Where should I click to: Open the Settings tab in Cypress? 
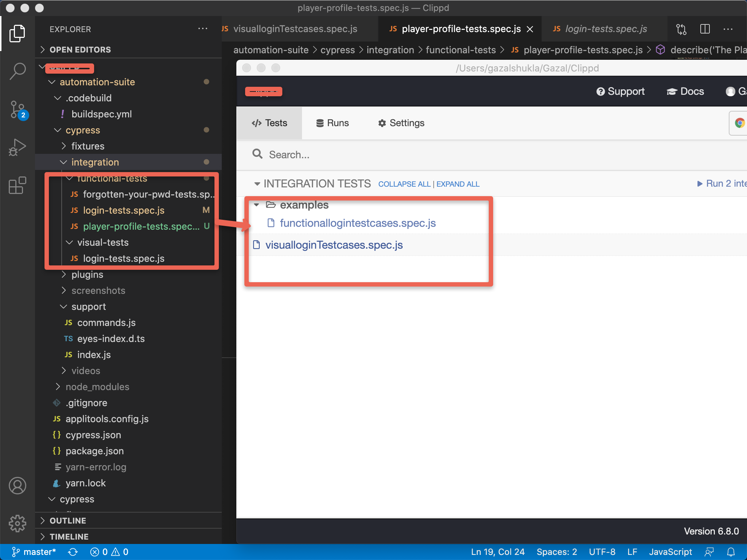click(x=401, y=123)
